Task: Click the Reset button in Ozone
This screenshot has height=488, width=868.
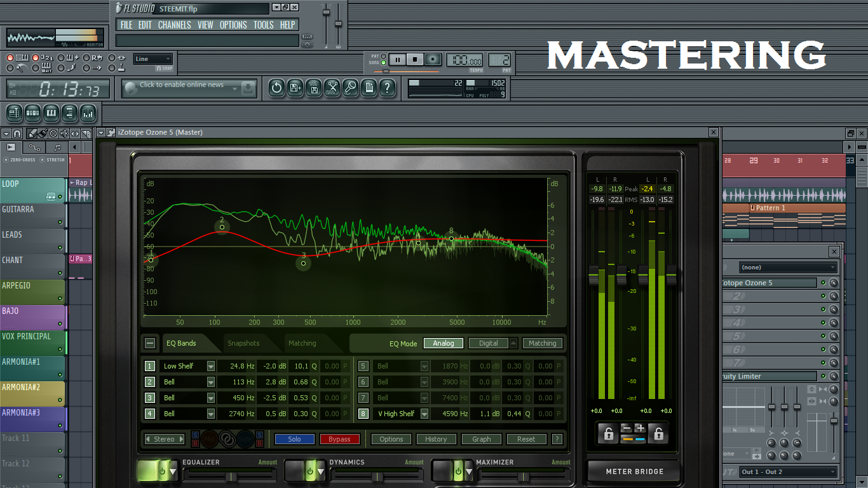Action: pos(526,439)
